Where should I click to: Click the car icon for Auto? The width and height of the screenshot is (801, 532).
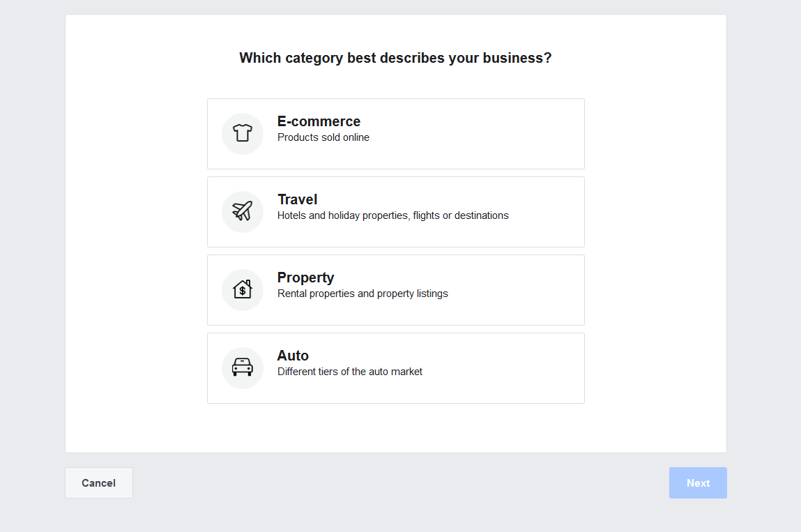tap(242, 367)
